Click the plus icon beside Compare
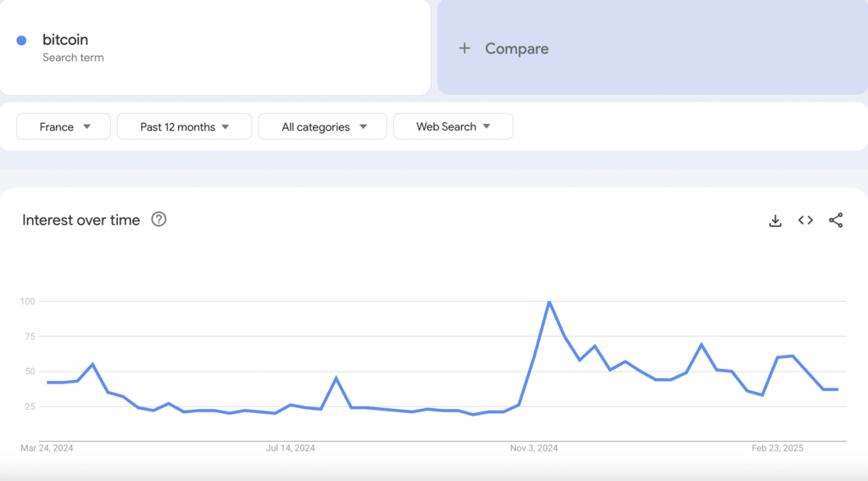The height and width of the screenshot is (481, 868). tap(465, 48)
